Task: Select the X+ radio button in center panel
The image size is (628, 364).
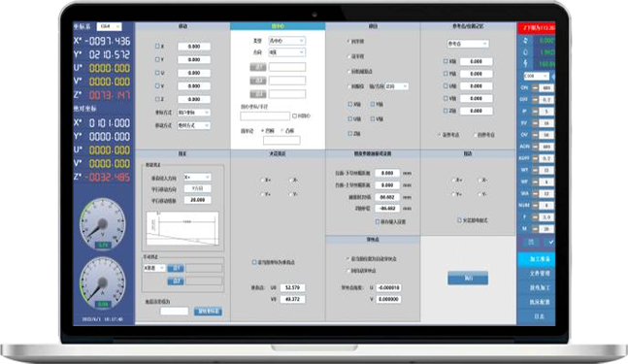Action: coord(263,181)
